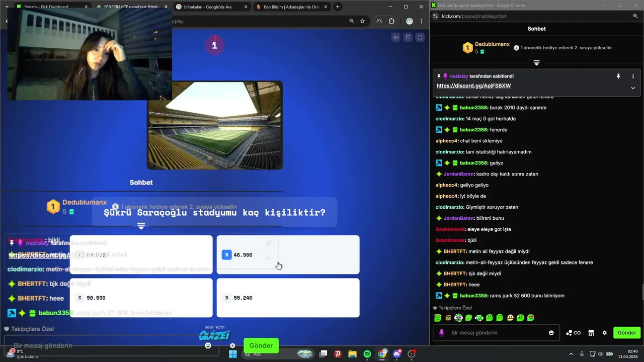This screenshot has height=362, width=644.
Task: Click site info icon in Kick chat window
Action: click(436, 16)
